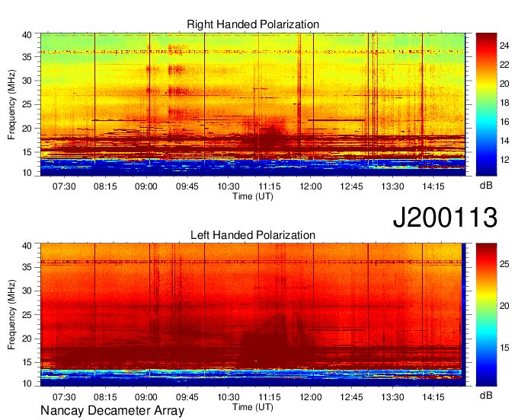Click "09:00" tick on Left Handed time axis
This screenshot has height=420, width=518.
(146, 397)
